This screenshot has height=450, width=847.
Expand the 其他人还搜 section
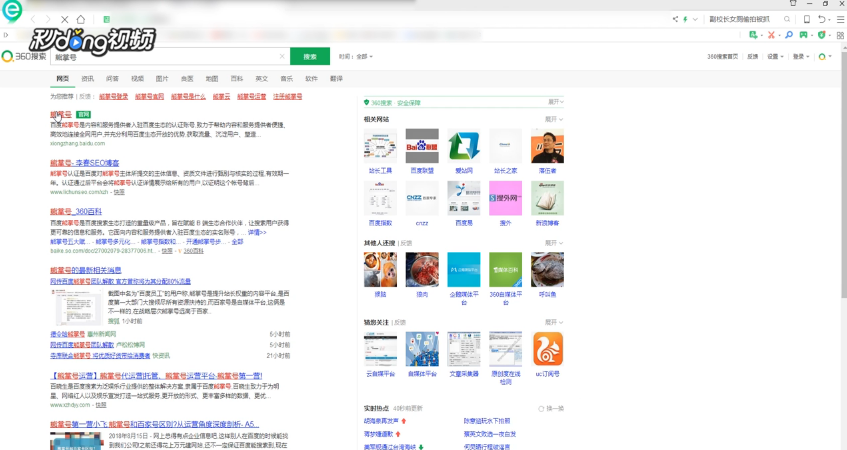[554, 243]
